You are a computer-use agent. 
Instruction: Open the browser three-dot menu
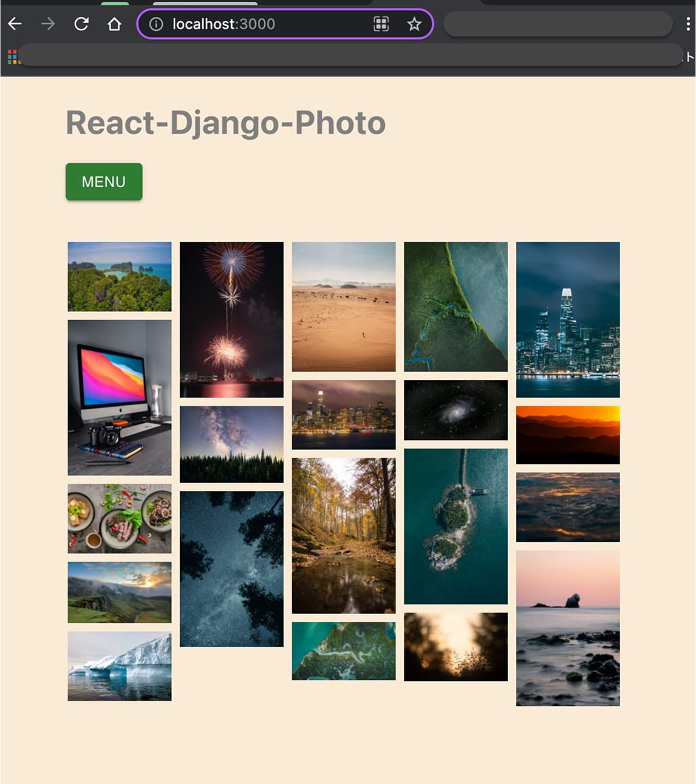pyautogui.click(x=688, y=24)
